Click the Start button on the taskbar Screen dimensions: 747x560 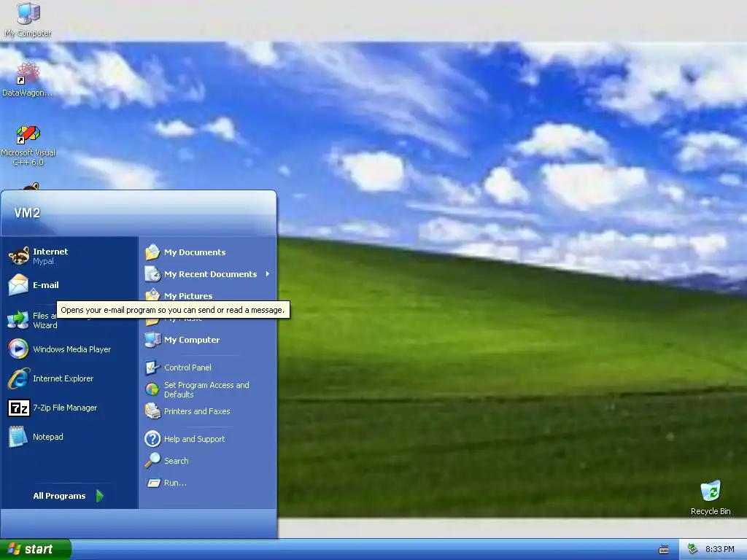click(x=36, y=549)
